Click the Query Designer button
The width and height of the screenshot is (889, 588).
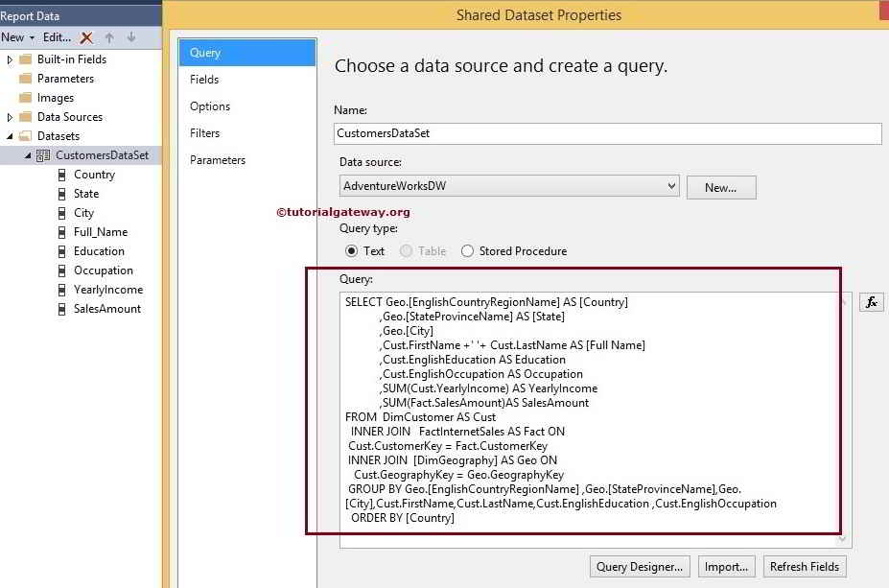pyautogui.click(x=639, y=566)
